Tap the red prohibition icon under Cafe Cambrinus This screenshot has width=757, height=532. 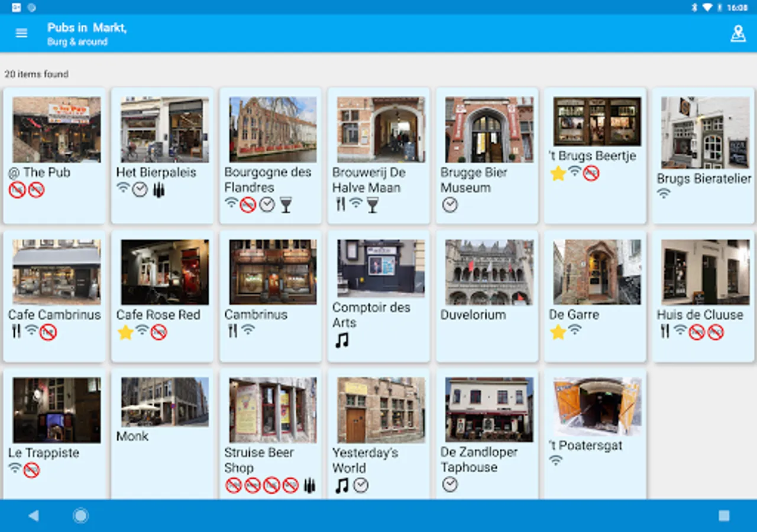click(x=48, y=332)
